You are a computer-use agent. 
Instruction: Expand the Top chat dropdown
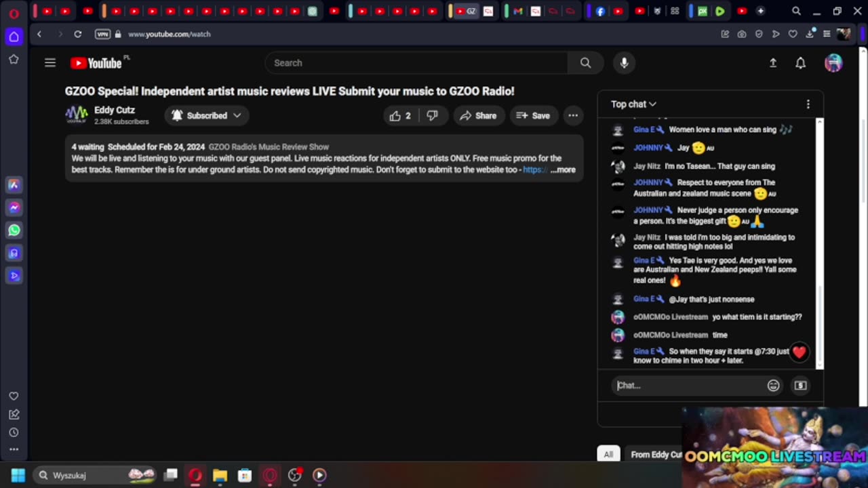click(633, 104)
